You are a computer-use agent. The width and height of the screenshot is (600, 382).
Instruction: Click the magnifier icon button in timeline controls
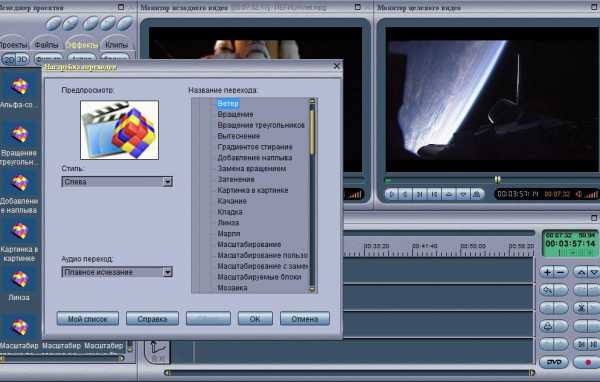548,290
